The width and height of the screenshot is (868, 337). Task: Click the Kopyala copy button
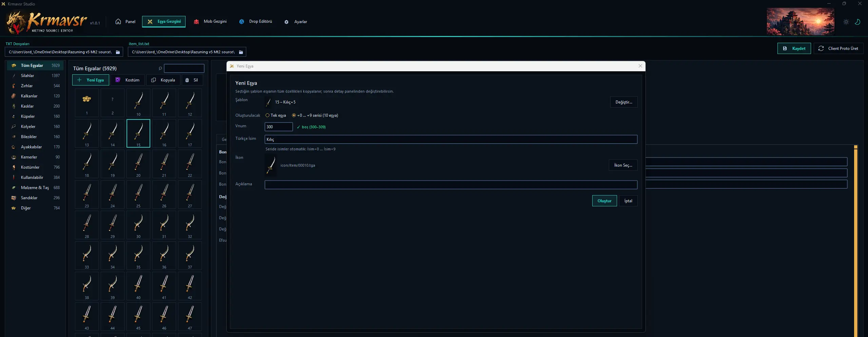tap(163, 80)
